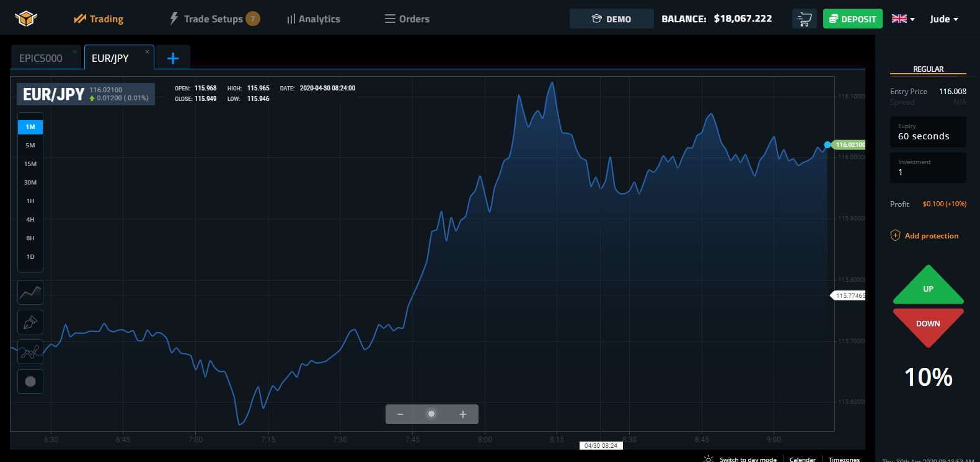
Task: Open the Jude user account dropdown
Action: (x=944, y=19)
